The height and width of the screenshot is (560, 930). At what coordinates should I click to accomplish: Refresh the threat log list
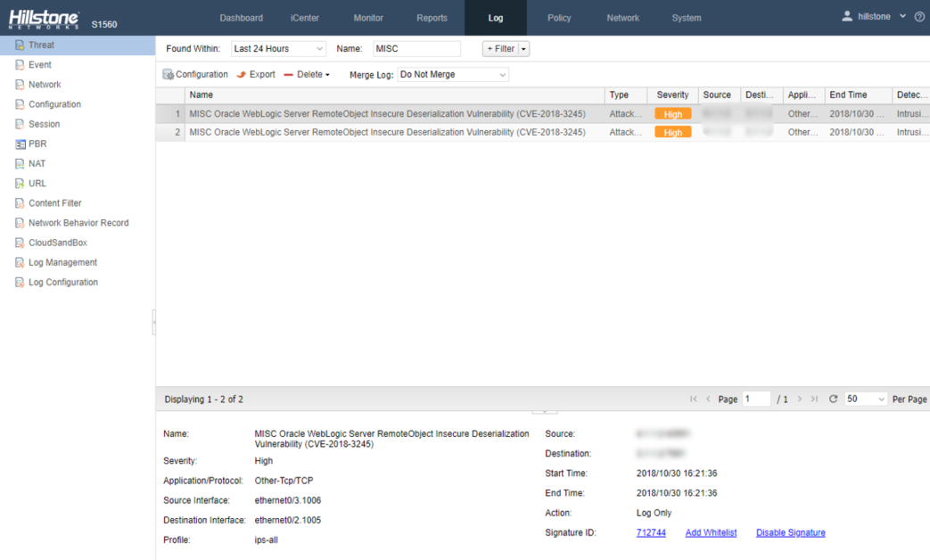click(834, 399)
